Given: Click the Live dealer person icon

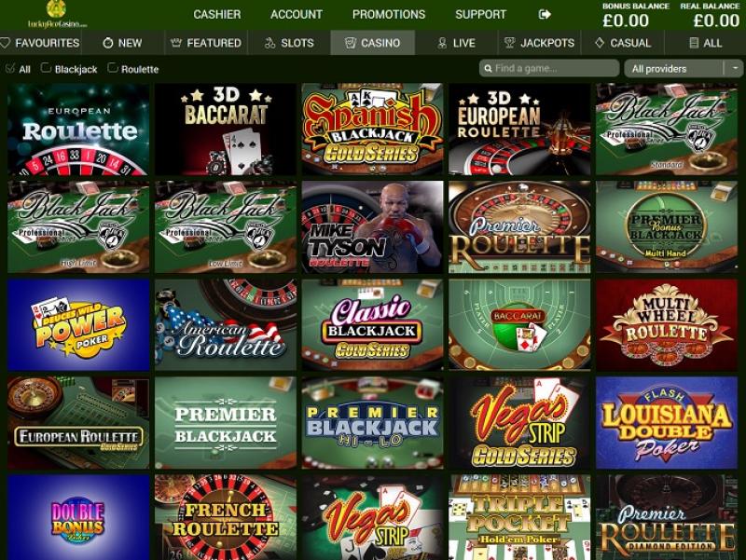Looking at the screenshot, I should (442, 43).
